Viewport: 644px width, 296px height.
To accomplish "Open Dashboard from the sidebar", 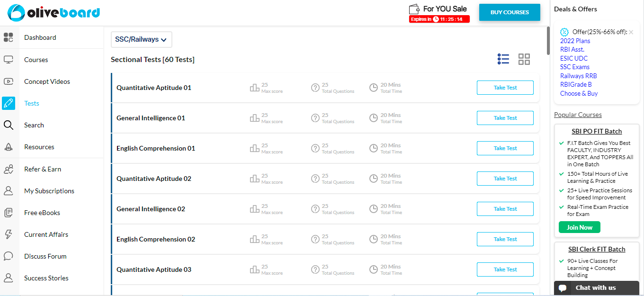I will point(40,38).
